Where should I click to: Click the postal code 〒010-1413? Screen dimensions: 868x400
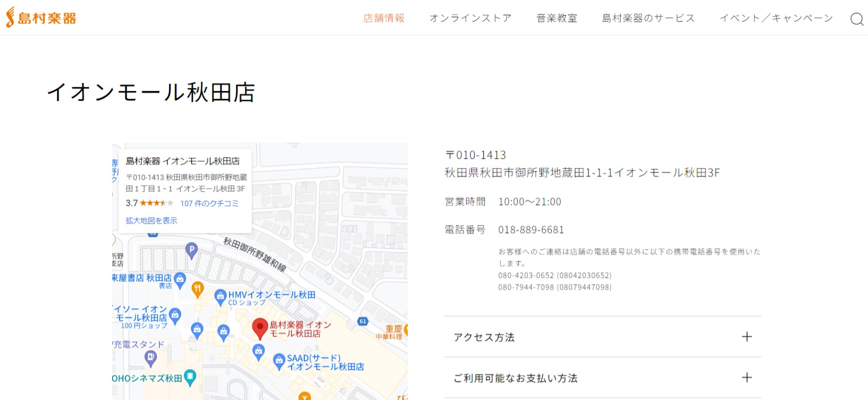coord(476,155)
